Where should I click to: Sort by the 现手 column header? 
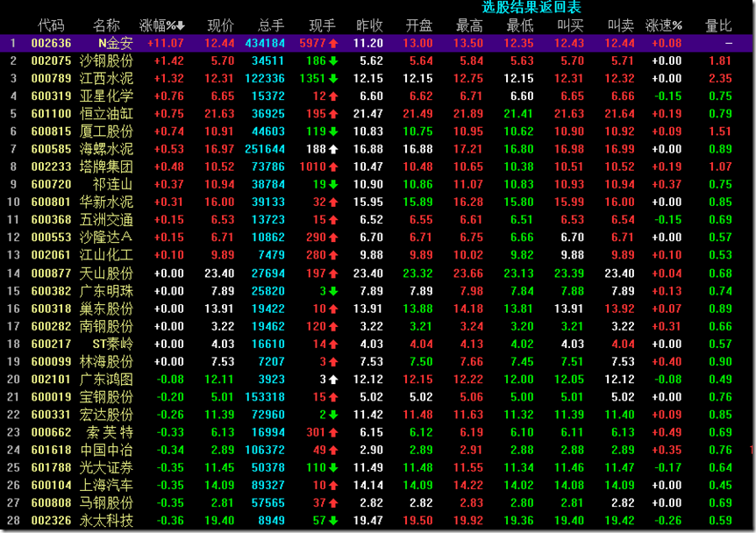click(322, 25)
